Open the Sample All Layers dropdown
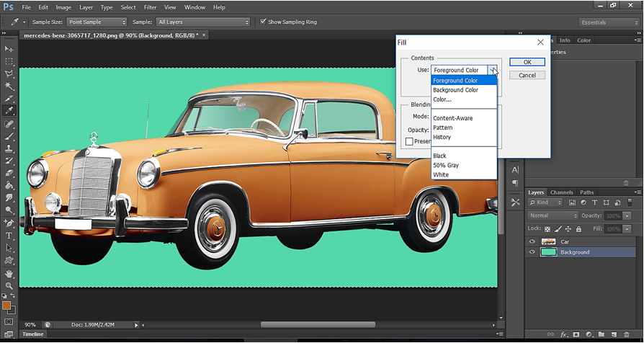Image resolution: width=644 pixels, height=343 pixels. coord(203,22)
